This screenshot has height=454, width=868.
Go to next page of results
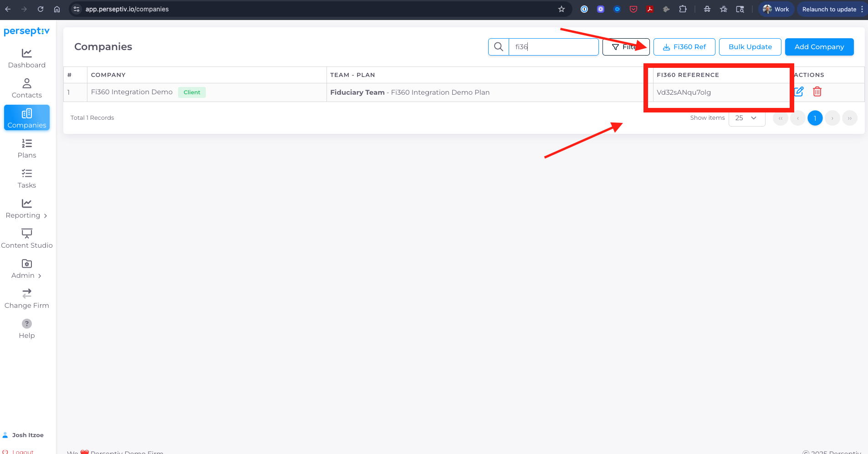click(x=832, y=118)
